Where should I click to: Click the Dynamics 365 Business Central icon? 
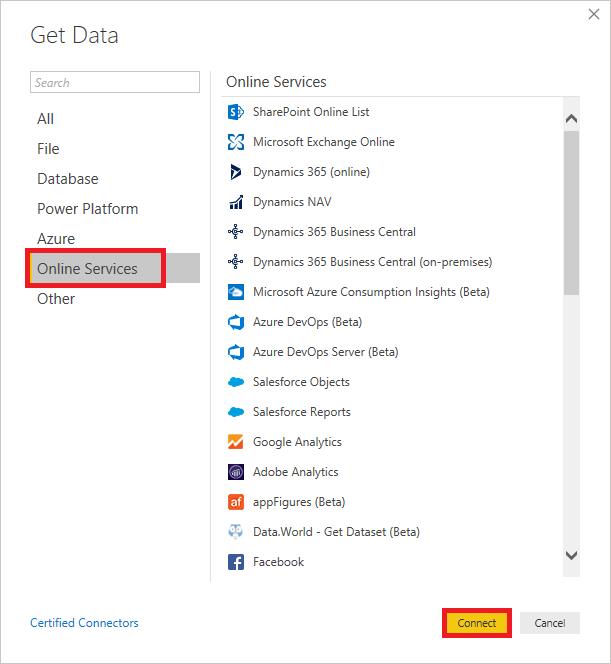[235, 232]
